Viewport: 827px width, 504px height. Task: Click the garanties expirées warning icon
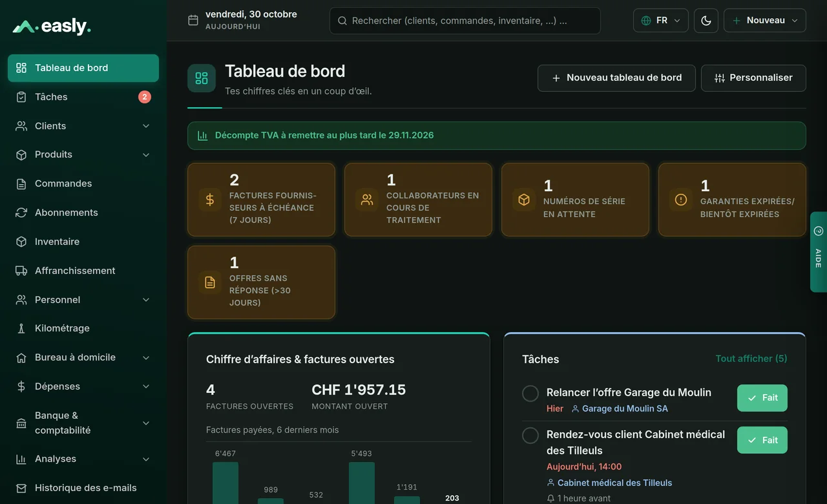(681, 200)
